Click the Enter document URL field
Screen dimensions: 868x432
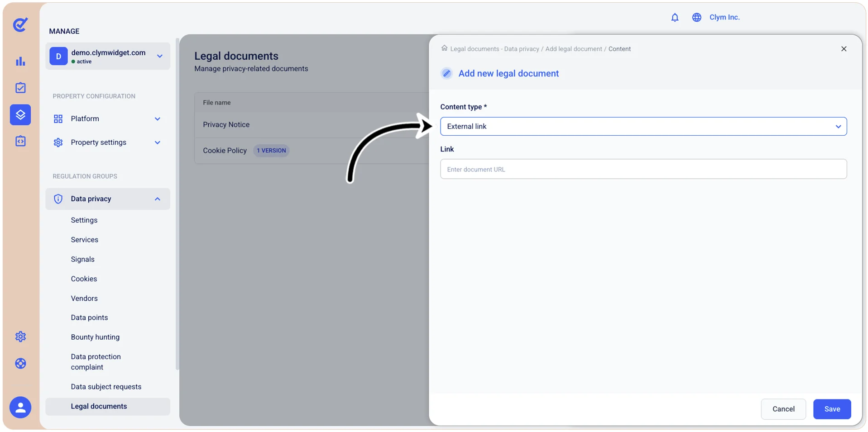[643, 169]
